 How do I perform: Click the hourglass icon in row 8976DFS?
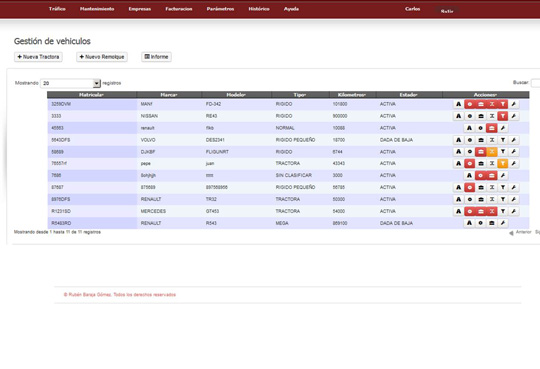click(492, 199)
